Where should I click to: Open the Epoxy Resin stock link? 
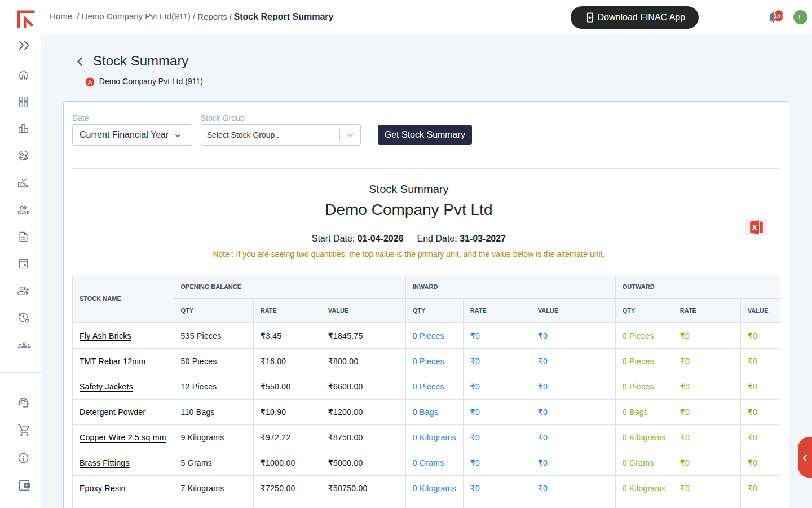pos(103,488)
